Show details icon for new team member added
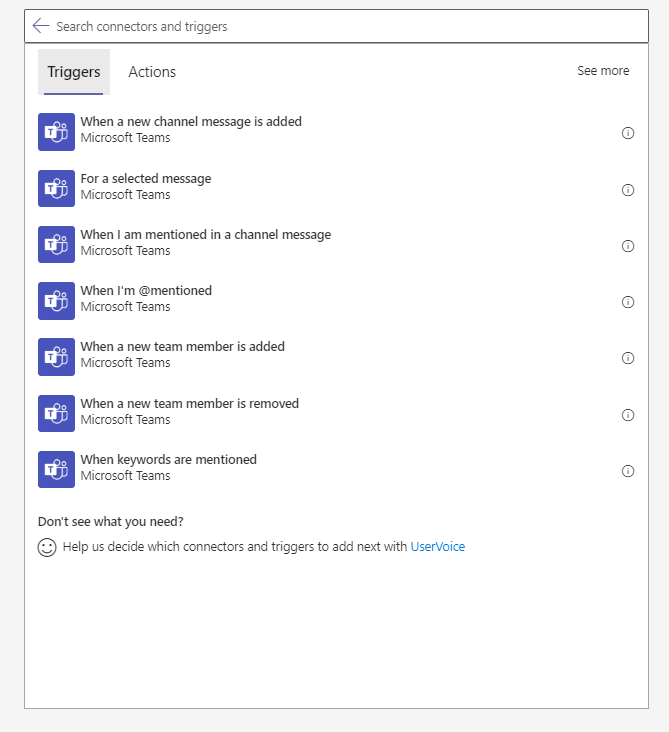 pyautogui.click(x=627, y=358)
